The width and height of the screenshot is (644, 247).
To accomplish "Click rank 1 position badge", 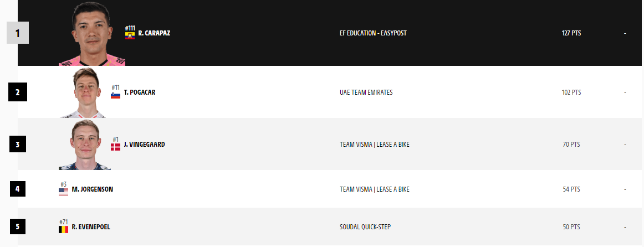I will click(18, 33).
